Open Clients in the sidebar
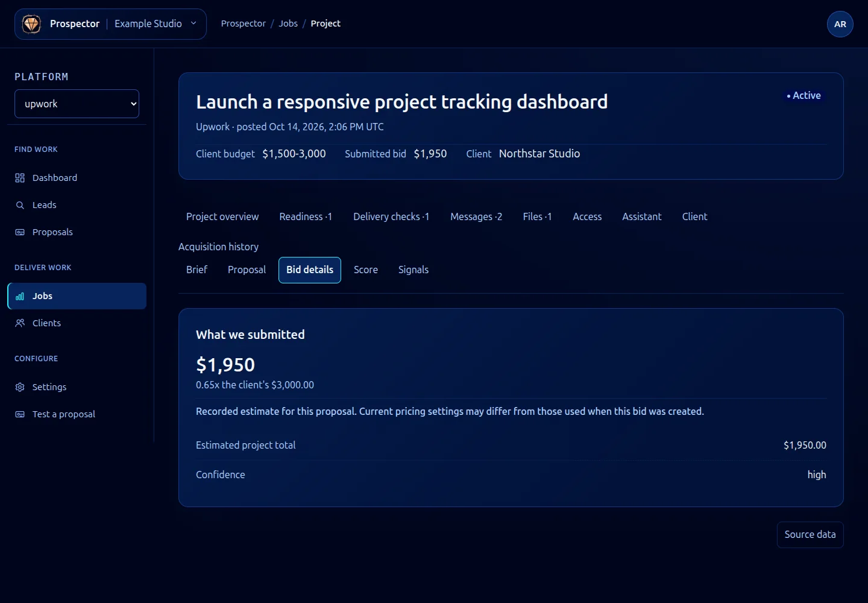Screen dimensions: 868x603 click(x=77, y=323)
